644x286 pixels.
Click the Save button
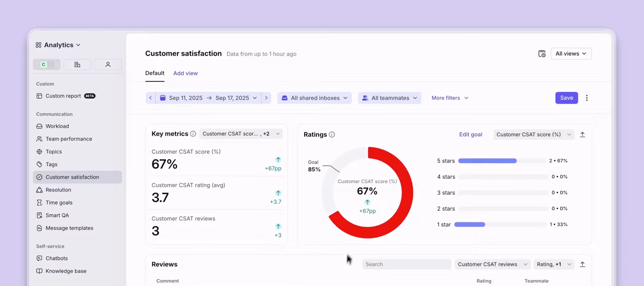coord(566,98)
